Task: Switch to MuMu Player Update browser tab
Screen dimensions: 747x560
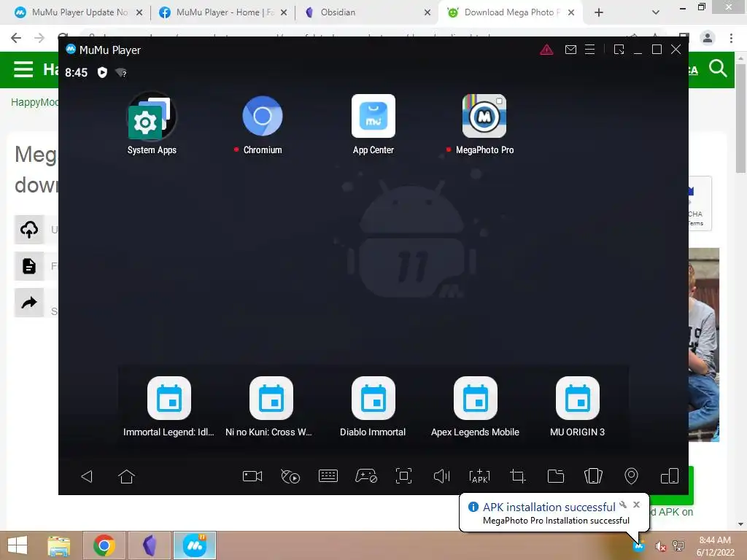Action: pyautogui.click(x=79, y=12)
